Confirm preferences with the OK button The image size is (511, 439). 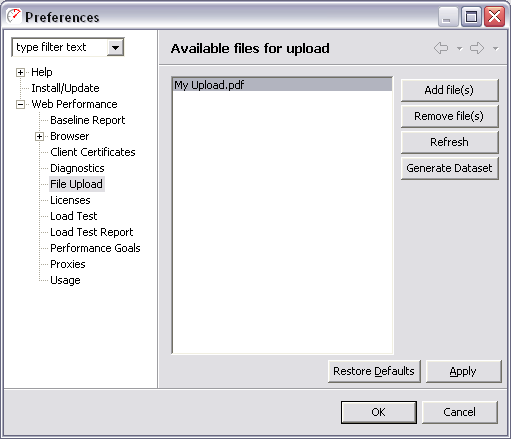(x=379, y=412)
